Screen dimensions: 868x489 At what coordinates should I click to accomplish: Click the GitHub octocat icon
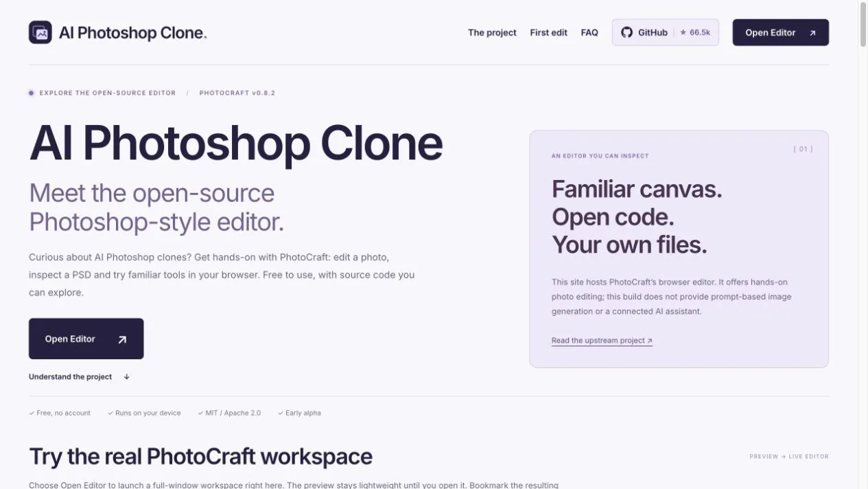coord(626,32)
